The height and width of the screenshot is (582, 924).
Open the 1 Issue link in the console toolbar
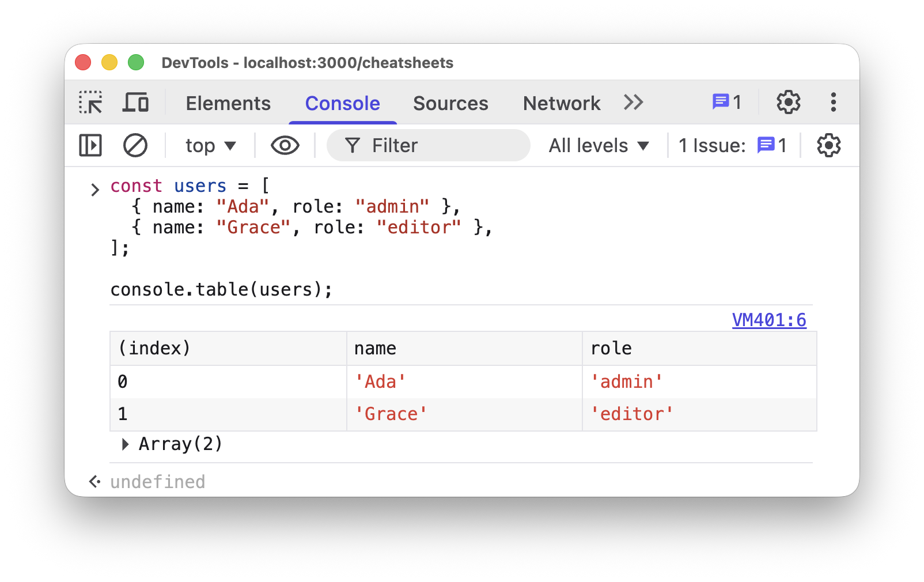click(732, 145)
